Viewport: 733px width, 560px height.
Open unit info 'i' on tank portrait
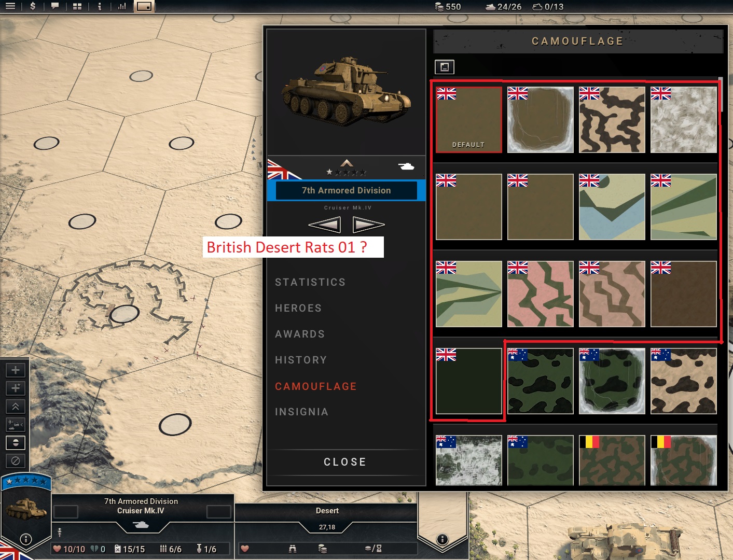tap(25, 539)
